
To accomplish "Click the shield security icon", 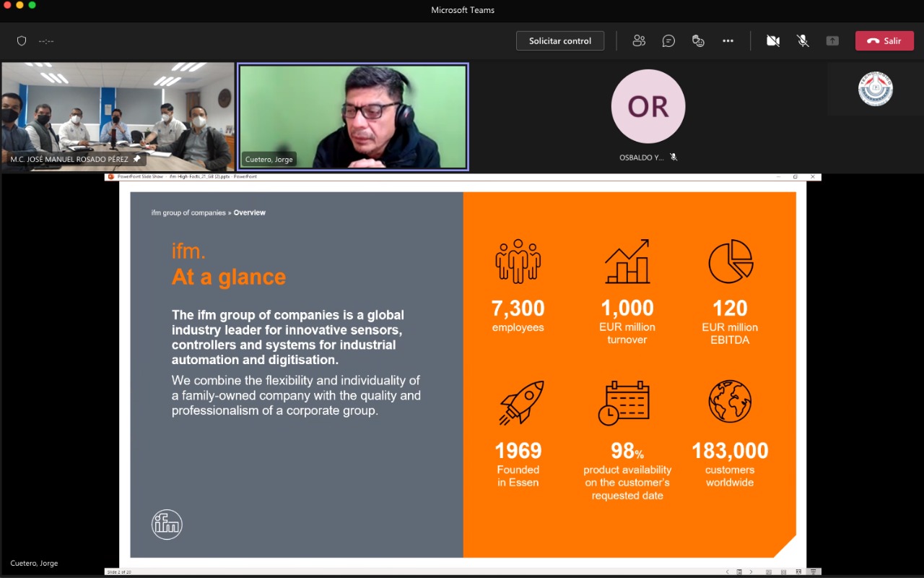I will coord(22,41).
